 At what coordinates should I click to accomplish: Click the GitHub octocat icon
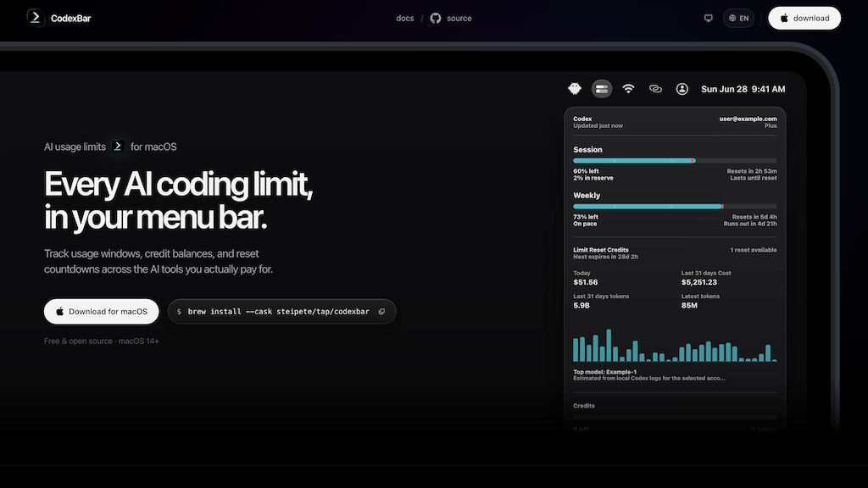[436, 19]
